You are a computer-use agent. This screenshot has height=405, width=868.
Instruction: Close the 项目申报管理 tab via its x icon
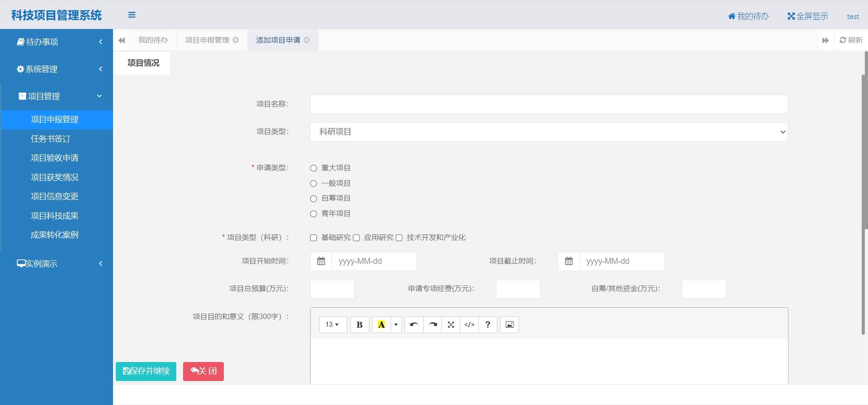pos(236,40)
